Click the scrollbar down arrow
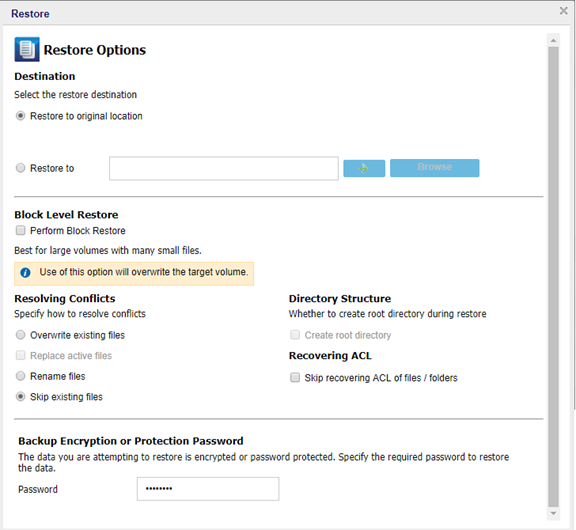This screenshot has height=530, width=576. pos(553,513)
